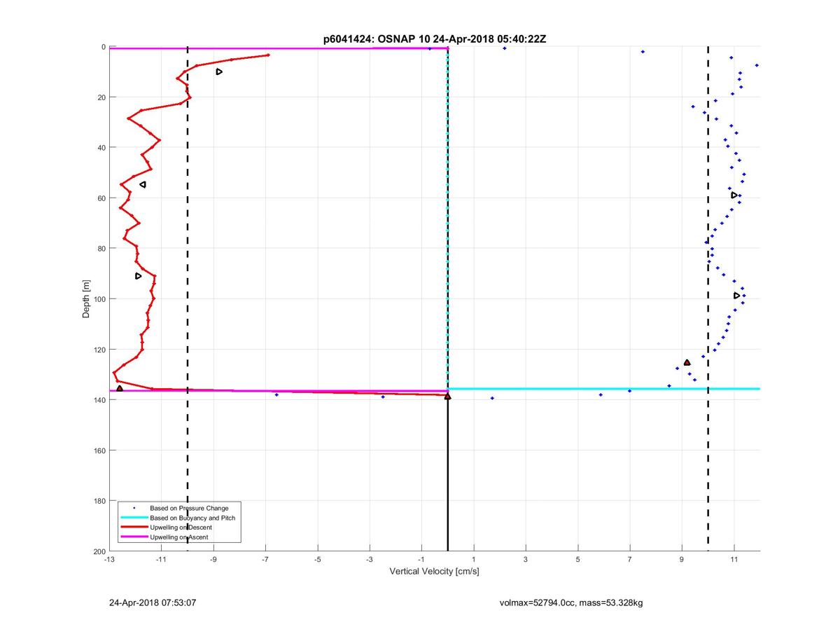Click open triangle marker near 99 m on ascent
840x620 pixels.
click(x=737, y=296)
